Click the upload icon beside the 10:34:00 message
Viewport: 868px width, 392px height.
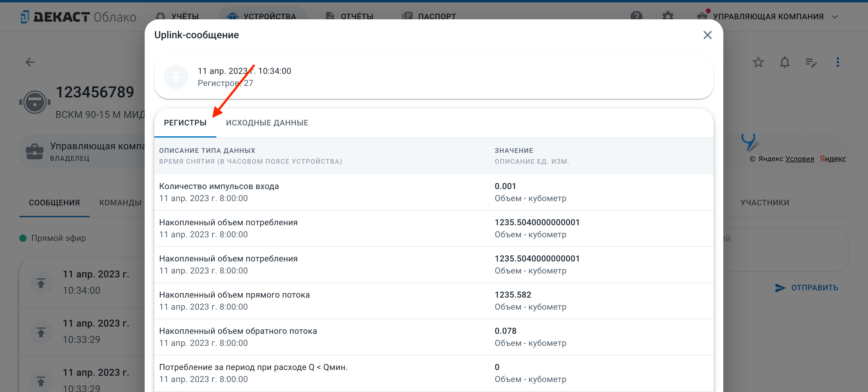tap(41, 283)
